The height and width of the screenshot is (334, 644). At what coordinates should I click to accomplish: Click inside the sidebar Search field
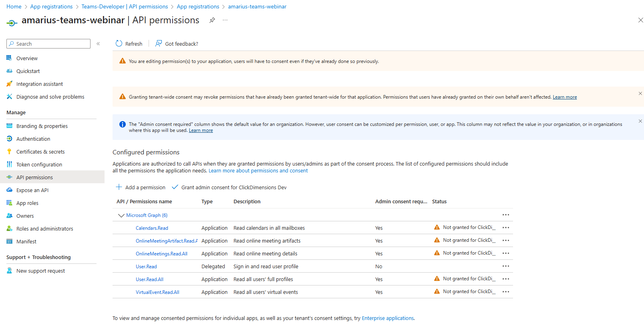48,44
